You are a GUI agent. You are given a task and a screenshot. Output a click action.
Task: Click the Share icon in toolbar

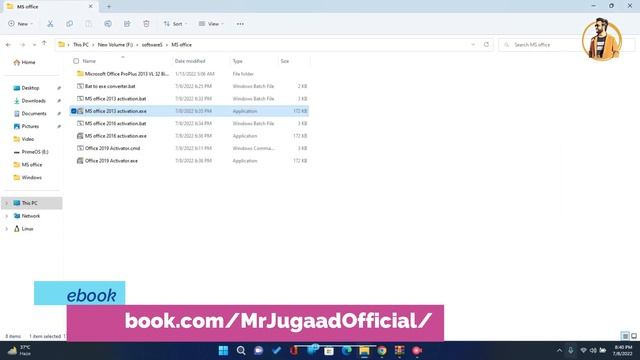pyautogui.click(x=127, y=24)
